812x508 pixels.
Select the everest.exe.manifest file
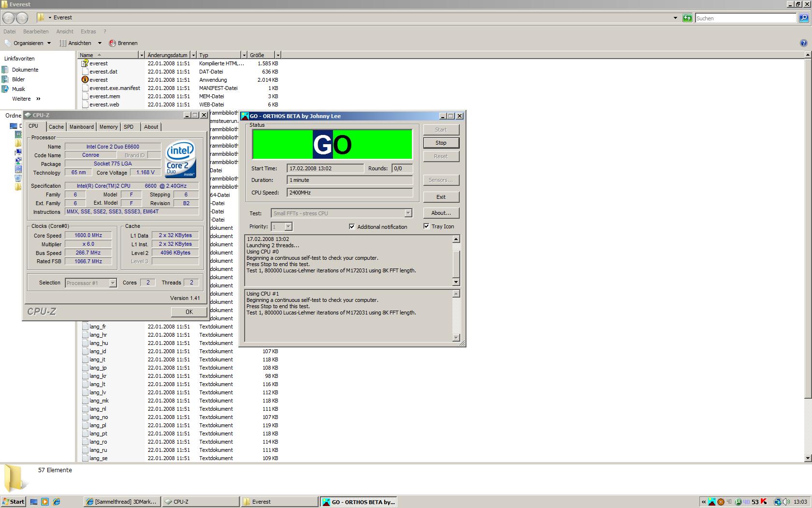115,88
